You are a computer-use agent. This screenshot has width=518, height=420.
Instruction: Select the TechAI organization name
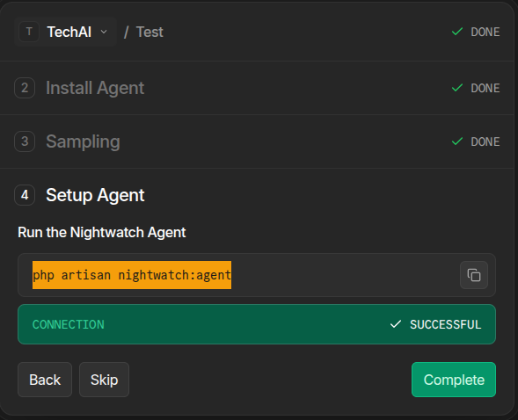tap(69, 32)
